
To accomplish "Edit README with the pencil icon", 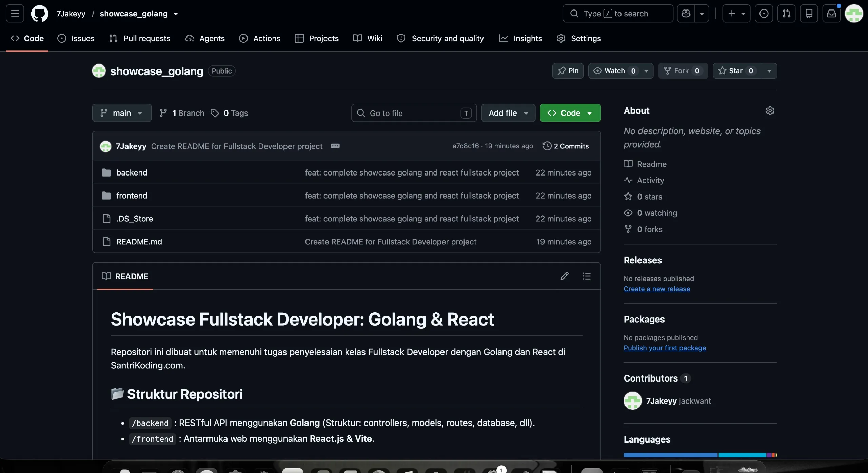I will point(565,276).
